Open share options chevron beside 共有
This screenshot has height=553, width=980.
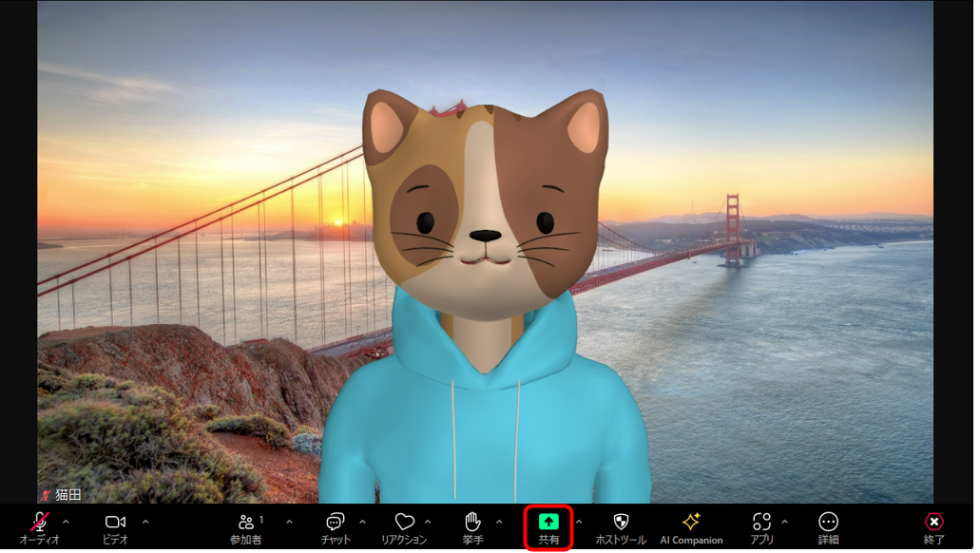(580, 521)
